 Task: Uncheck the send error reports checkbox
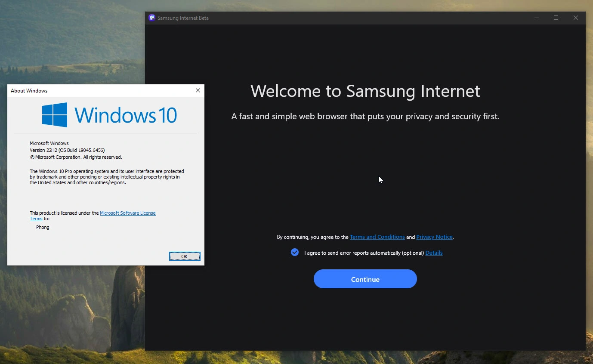[x=295, y=253]
